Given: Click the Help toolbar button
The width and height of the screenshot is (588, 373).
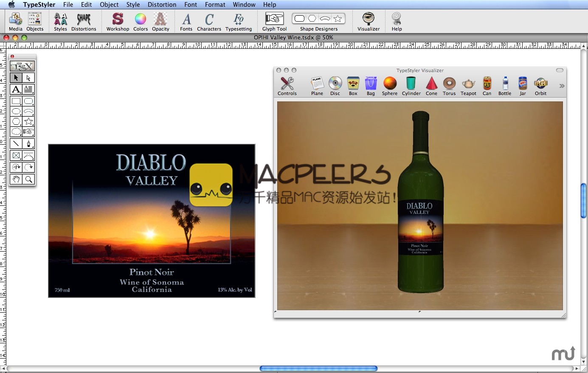Looking at the screenshot, I should coord(397,22).
